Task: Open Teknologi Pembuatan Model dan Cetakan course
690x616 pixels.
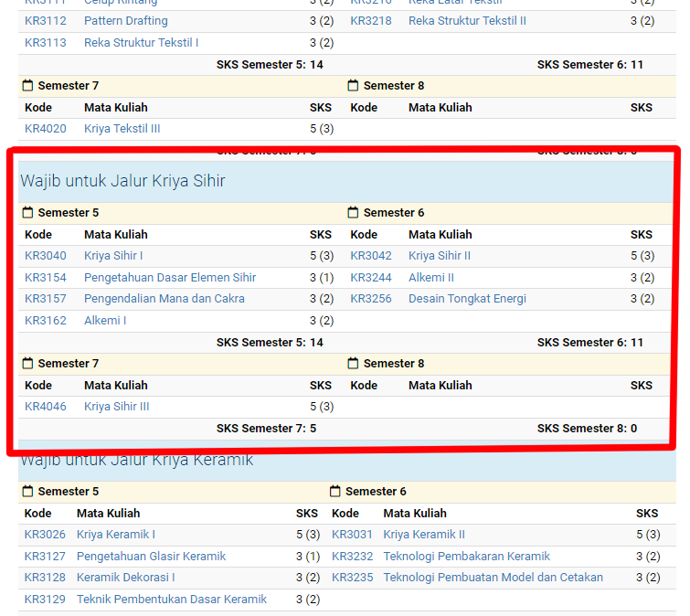Action: (493, 577)
